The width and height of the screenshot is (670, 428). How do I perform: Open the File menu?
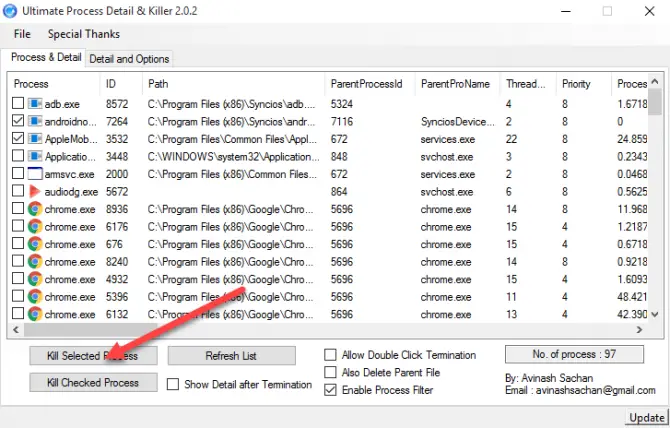tap(22, 34)
